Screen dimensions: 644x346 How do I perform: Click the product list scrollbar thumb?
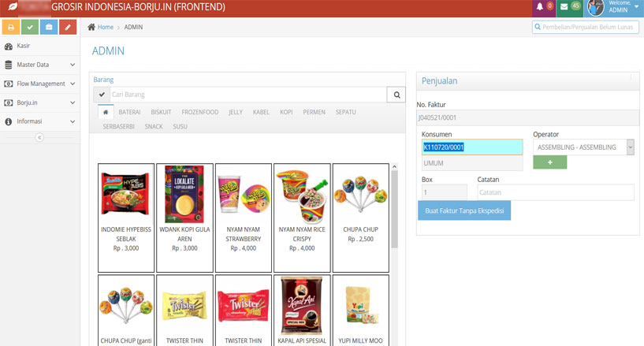[x=394, y=210]
